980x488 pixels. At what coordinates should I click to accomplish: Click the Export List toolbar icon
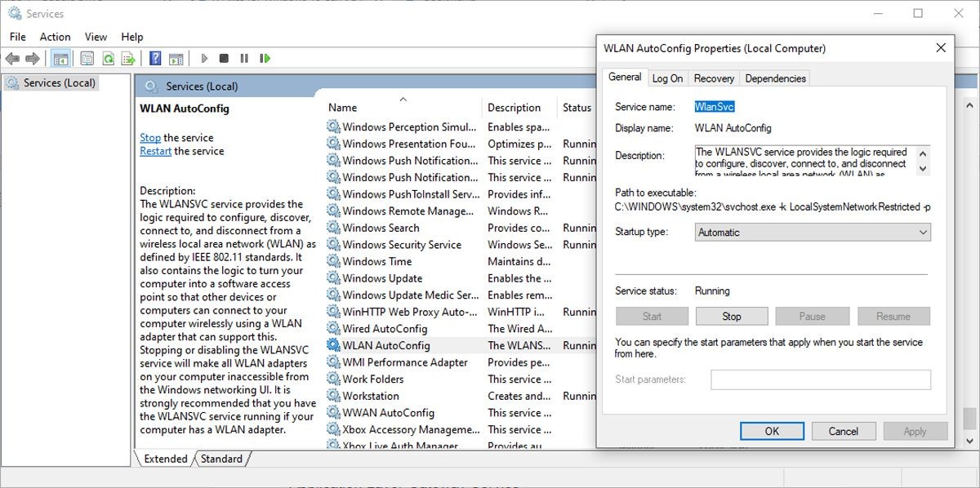[128, 59]
